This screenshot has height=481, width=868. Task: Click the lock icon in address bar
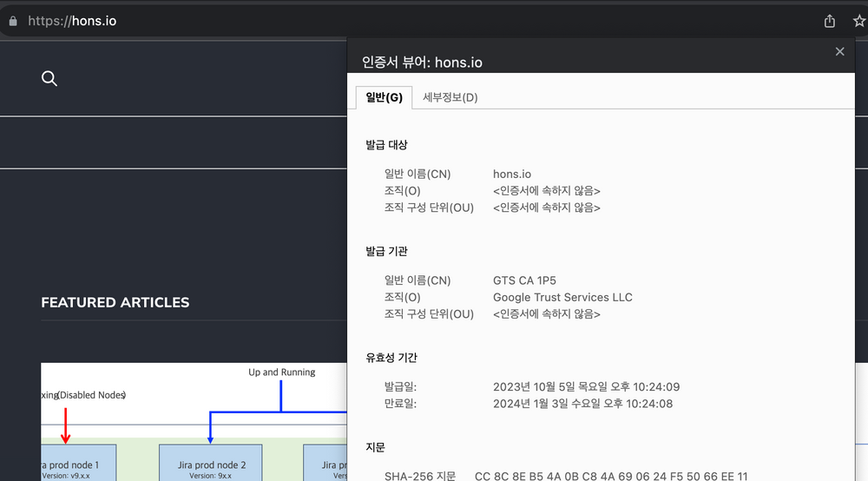(x=13, y=21)
